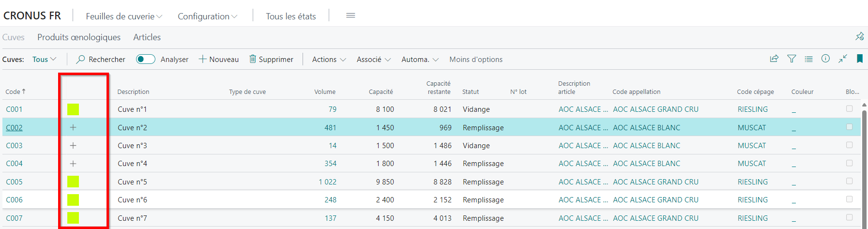
Task: Click the hamburger menu icon
Action: pos(351,15)
